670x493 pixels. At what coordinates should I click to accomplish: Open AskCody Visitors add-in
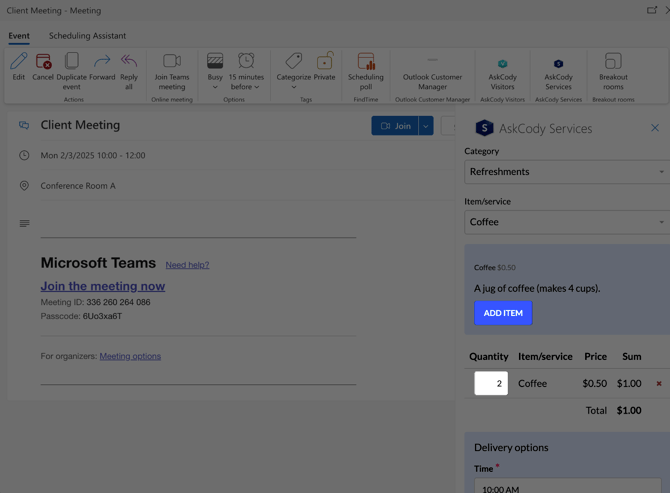pyautogui.click(x=502, y=73)
